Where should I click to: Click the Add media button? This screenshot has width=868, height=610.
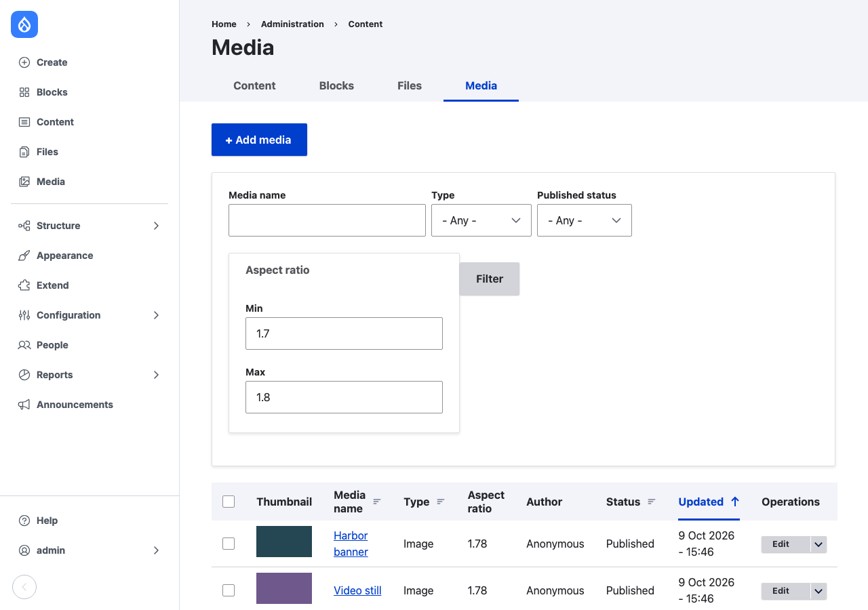pos(259,140)
